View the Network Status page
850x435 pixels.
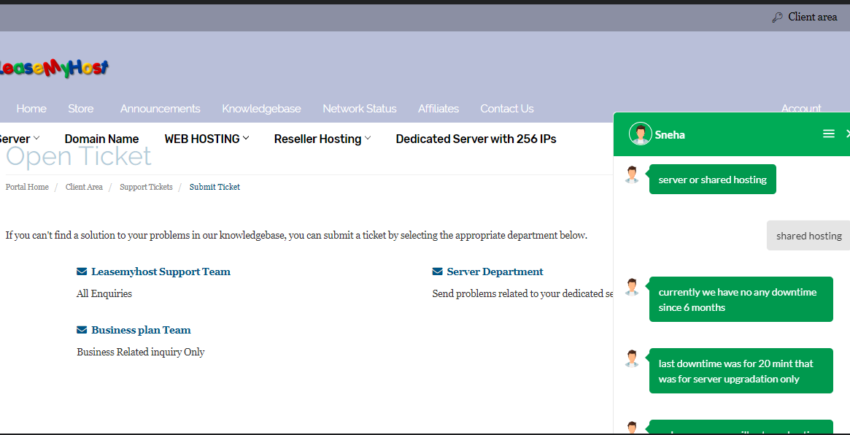(x=359, y=108)
